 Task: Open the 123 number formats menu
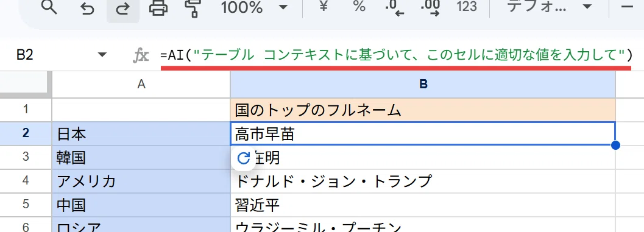[467, 7]
